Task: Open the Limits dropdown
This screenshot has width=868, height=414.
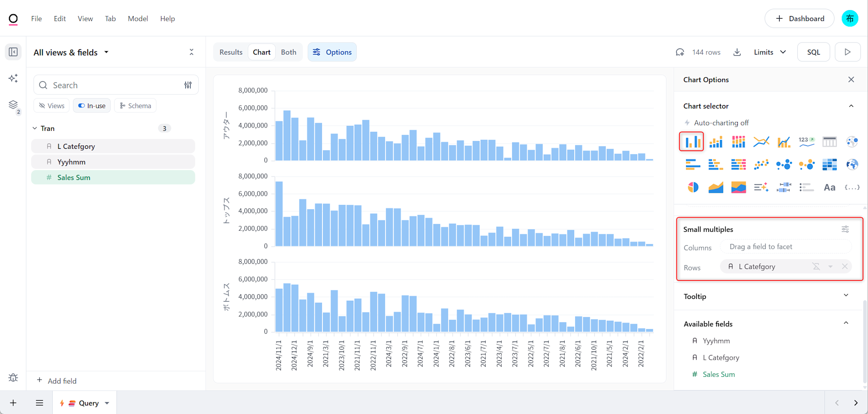Action: point(769,52)
